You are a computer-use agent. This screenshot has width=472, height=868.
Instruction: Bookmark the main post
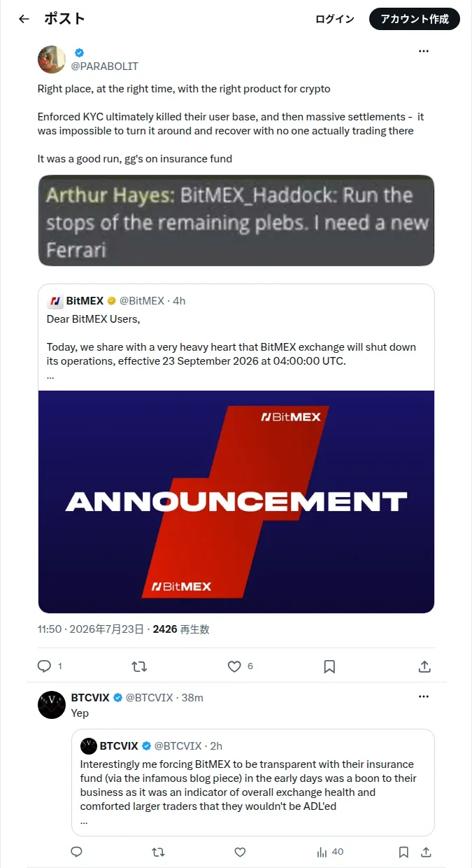pyautogui.click(x=329, y=666)
